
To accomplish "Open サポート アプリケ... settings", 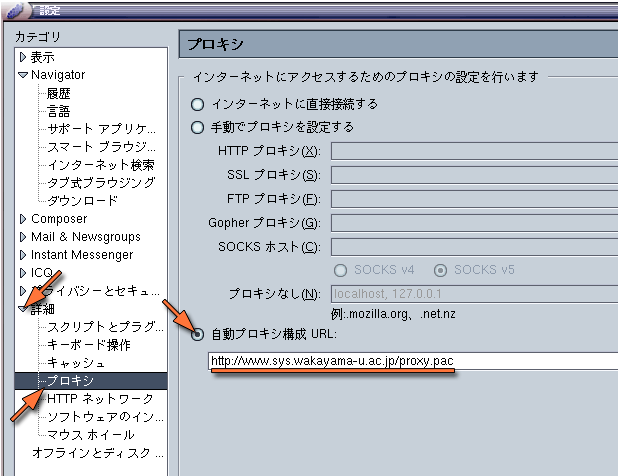I will (101, 129).
